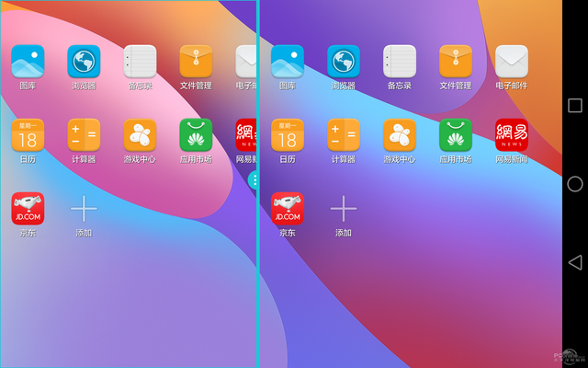This screenshot has height=368, width=588.
Task: Tap the Add (添加) plus button in right panel
Action: click(344, 209)
